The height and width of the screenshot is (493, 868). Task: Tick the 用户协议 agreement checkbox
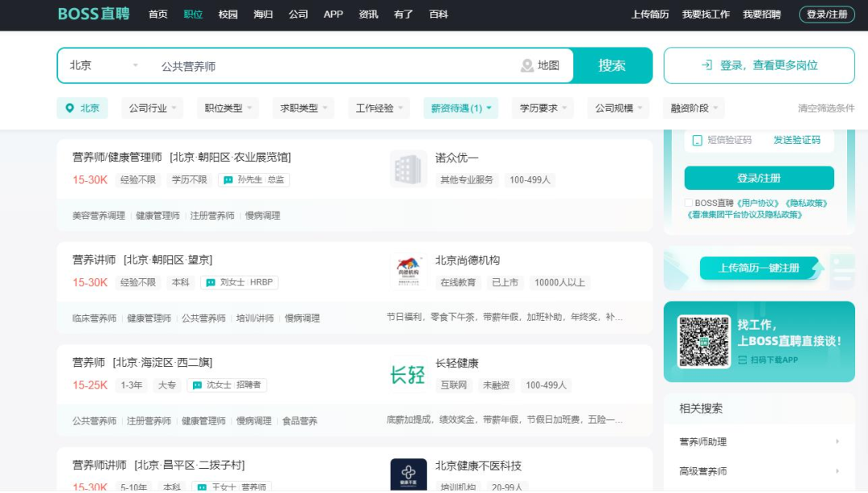pyautogui.click(x=689, y=203)
